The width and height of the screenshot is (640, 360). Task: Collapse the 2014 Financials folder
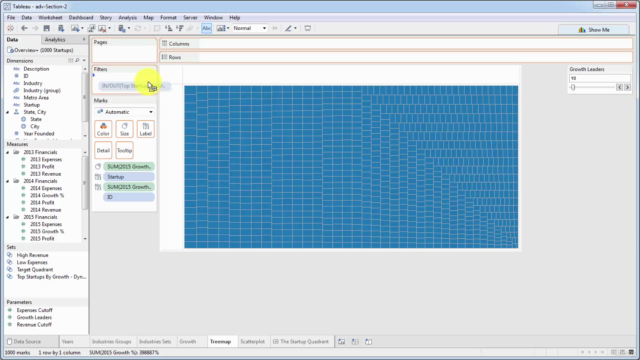tap(8, 181)
